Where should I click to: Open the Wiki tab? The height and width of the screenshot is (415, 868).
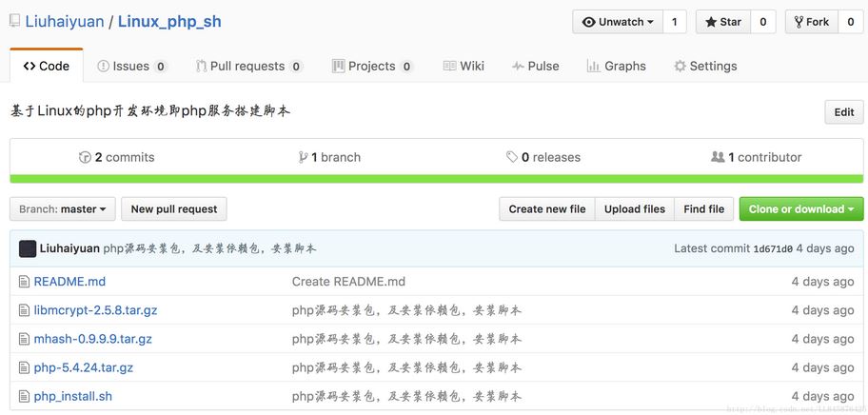(x=464, y=67)
